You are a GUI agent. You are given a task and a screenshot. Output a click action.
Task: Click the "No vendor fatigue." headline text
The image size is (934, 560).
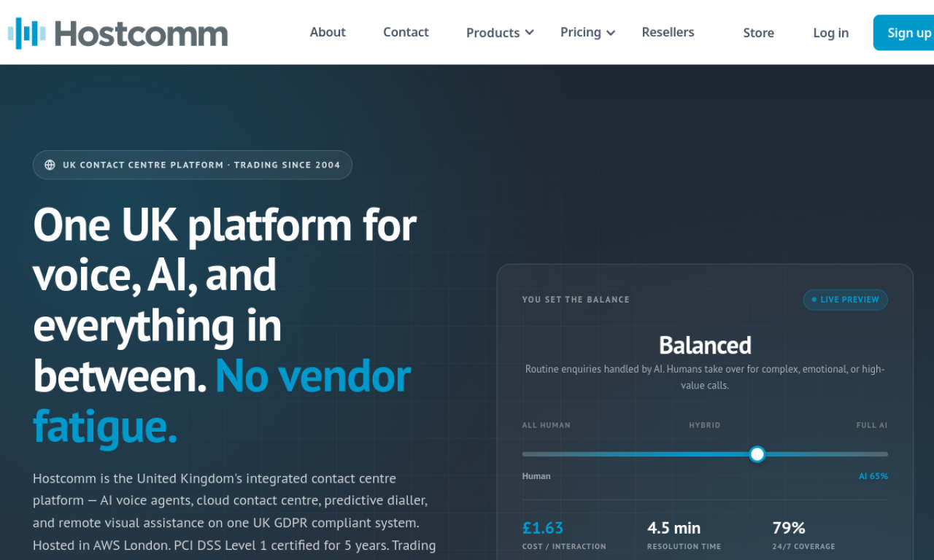(x=222, y=400)
